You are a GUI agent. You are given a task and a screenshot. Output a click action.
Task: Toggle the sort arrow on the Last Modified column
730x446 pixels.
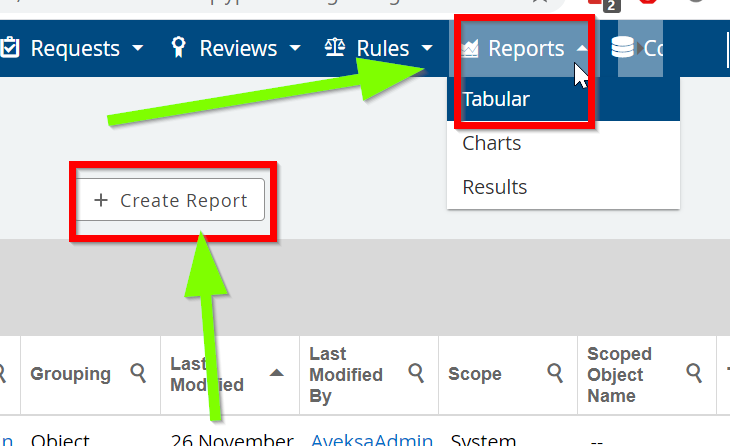[276, 374]
